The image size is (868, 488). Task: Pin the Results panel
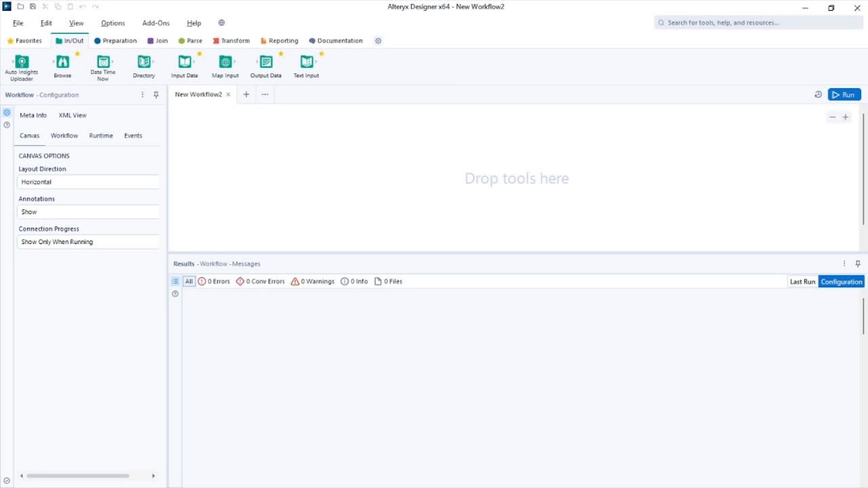pyautogui.click(x=858, y=264)
